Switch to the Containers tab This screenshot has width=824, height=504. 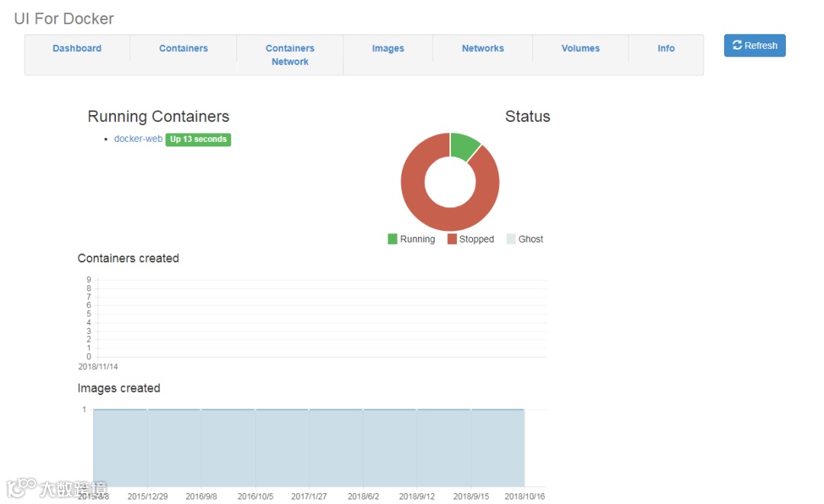tap(183, 48)
